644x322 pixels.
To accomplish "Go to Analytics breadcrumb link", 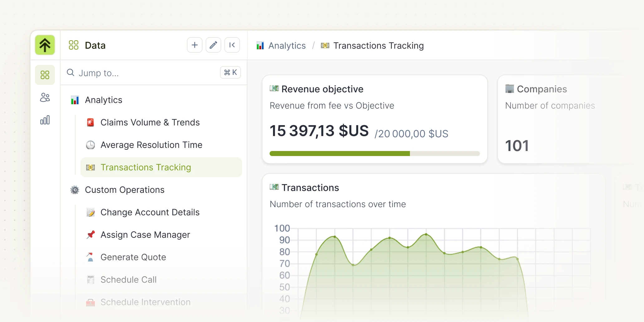I will [287, 46].
